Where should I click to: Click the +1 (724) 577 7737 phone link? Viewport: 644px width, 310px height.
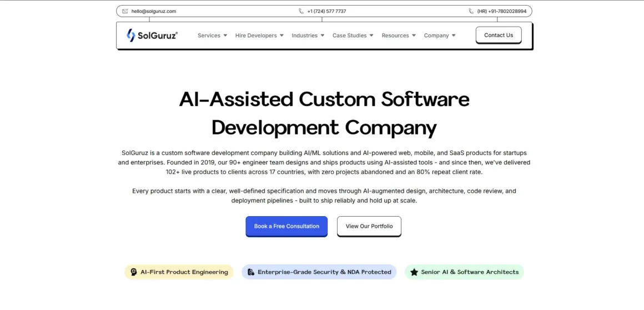(326, 11)
